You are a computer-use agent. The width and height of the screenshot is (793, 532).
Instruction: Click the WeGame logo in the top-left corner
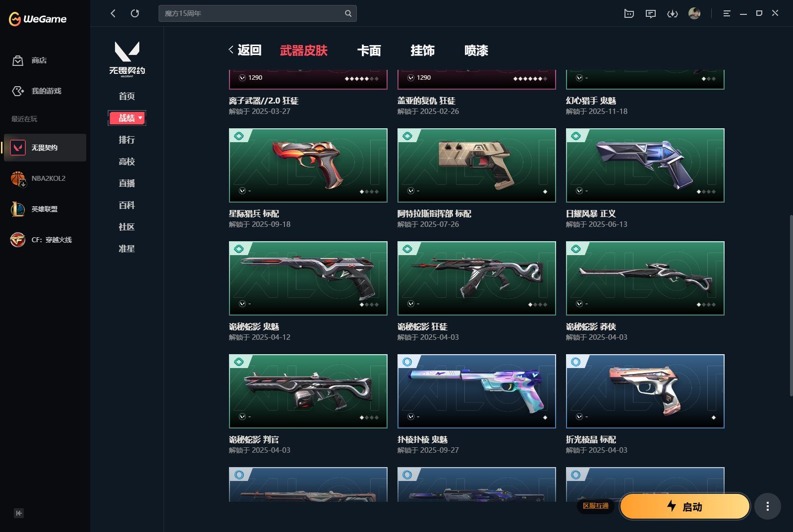click(x=37, y=19)
